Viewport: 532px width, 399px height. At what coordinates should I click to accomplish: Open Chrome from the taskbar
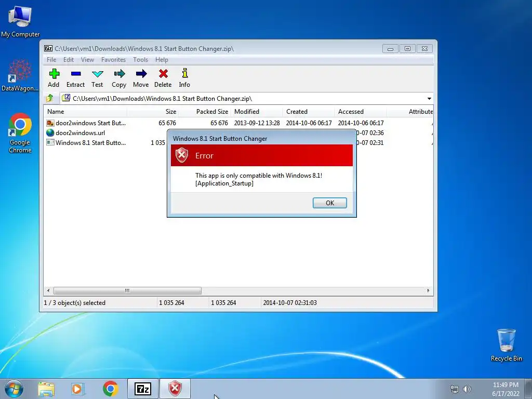[x=110, y=389]
